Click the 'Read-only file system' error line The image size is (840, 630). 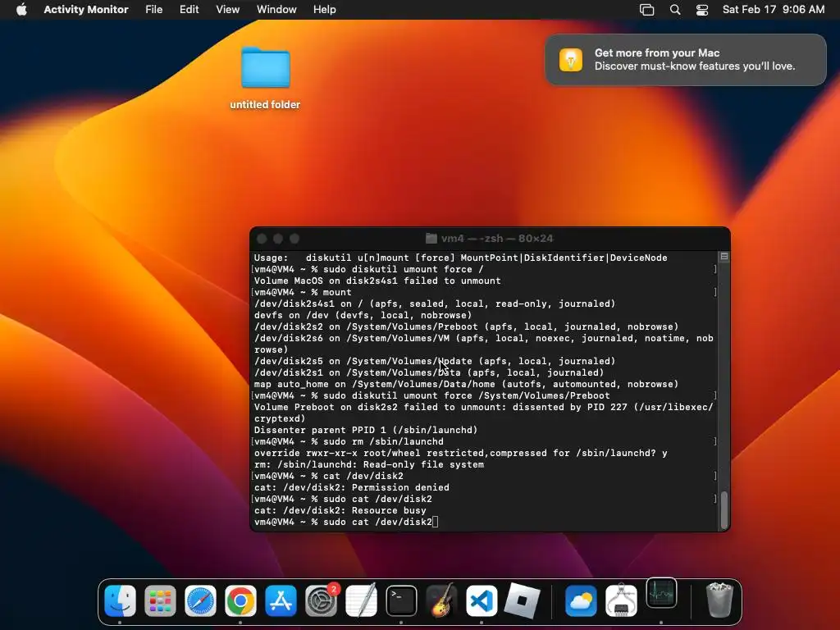coord(369,464)
